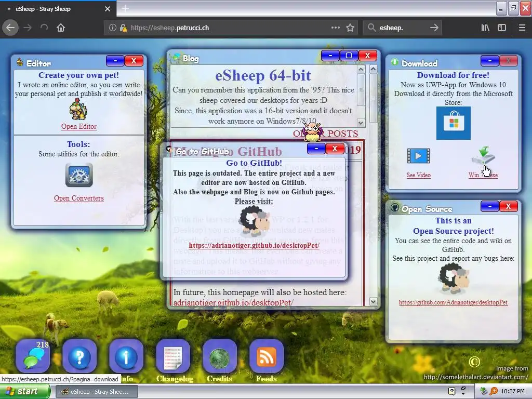Select the eSheep - Stray Sheep tab

click(x=58, y=9)
